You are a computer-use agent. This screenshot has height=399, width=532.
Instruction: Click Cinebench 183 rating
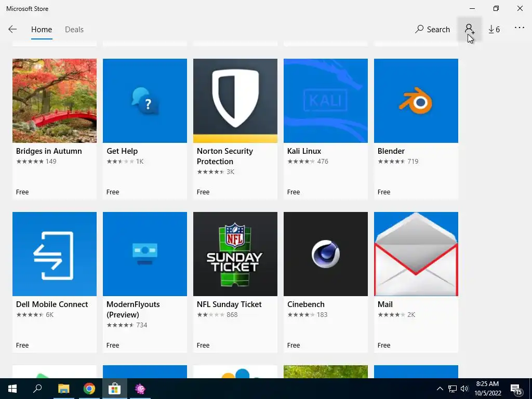308,315
